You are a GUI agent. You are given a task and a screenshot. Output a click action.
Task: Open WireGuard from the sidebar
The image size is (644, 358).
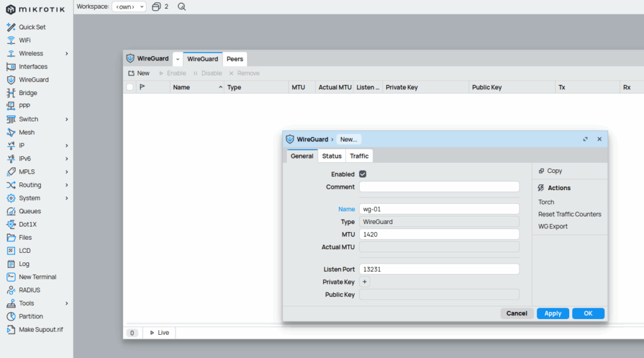[x=33, y=80]
